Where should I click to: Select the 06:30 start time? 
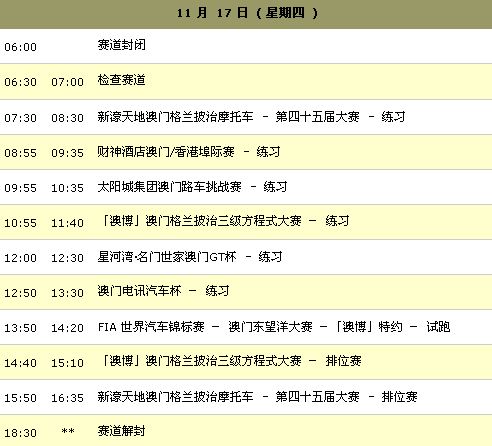(21, 82)
